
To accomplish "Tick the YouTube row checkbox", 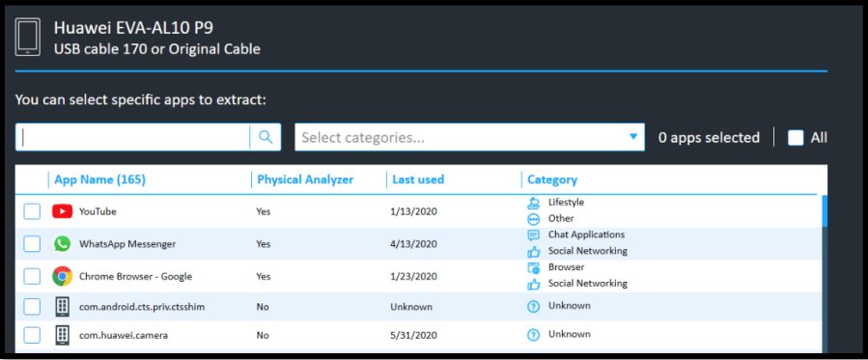I will pyautogui.click(x=32, y=211).
